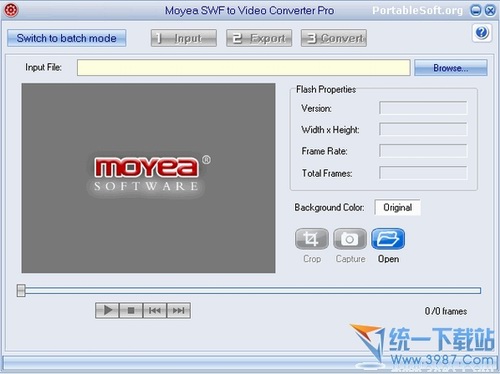Stop the preview playback
Image resolution: width=500 pixels, height=374 pixels.
[x=131, y=310]
